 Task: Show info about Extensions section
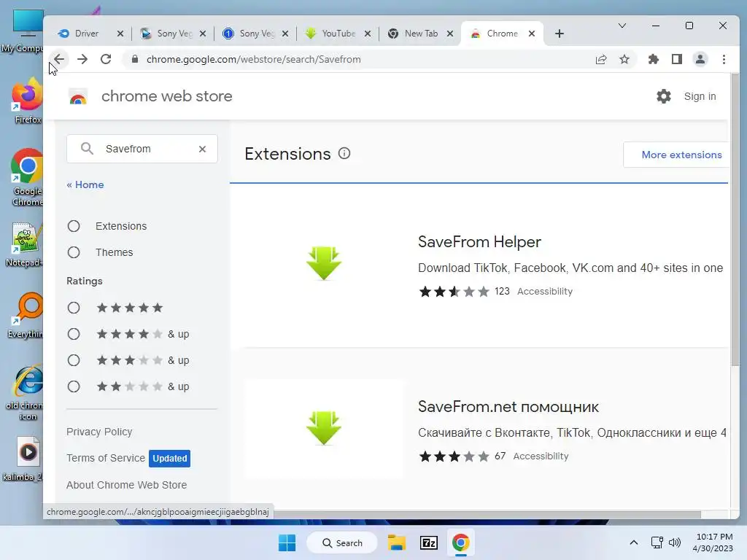point(344,153)
